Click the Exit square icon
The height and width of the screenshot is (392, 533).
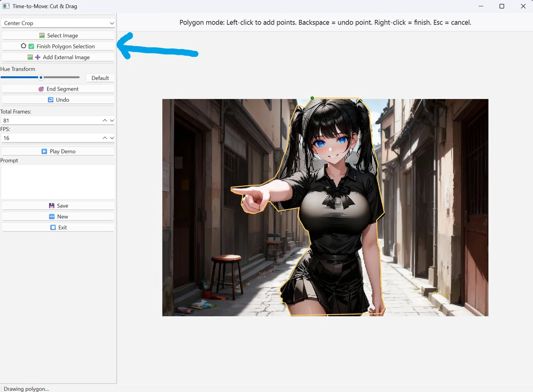53,227
